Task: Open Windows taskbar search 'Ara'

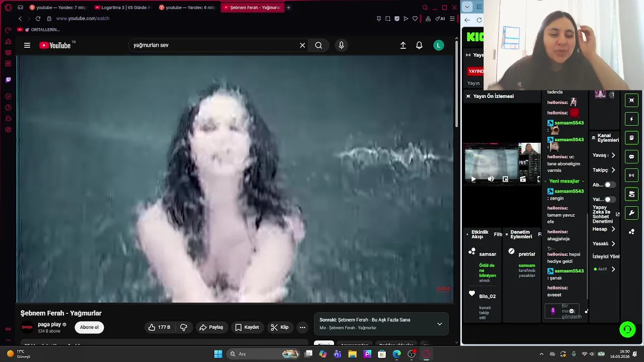Action: click(x=262, y=354)
